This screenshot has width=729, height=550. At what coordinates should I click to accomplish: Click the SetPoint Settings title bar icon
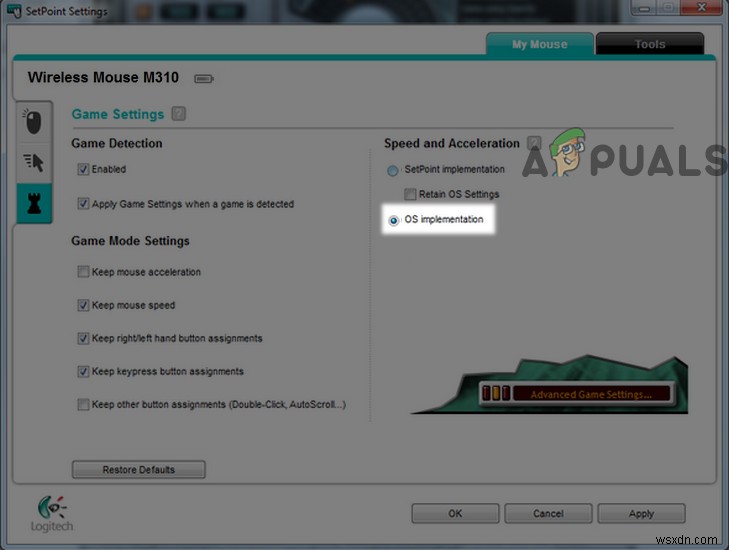tap(14, 11)
